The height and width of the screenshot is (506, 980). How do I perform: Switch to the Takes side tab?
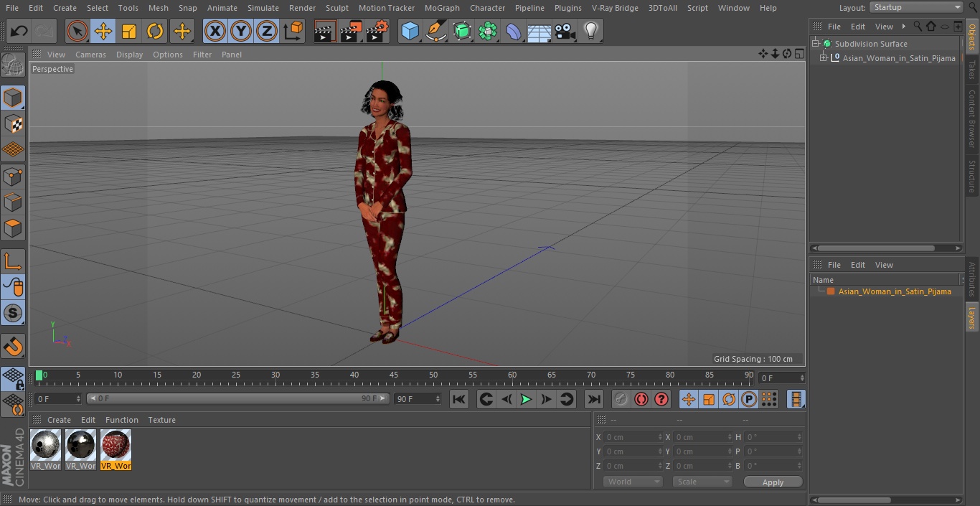972,70
